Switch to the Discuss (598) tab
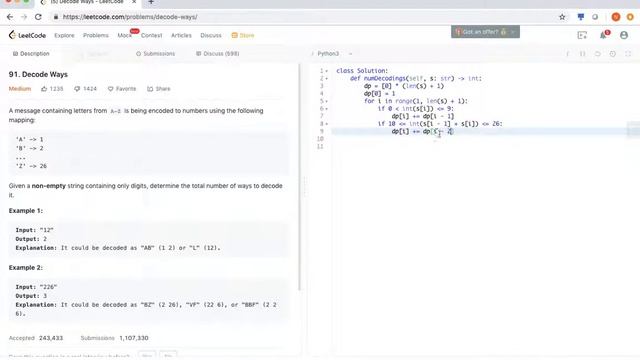This screenshot has width=640, height=360. tap(218, 53)
